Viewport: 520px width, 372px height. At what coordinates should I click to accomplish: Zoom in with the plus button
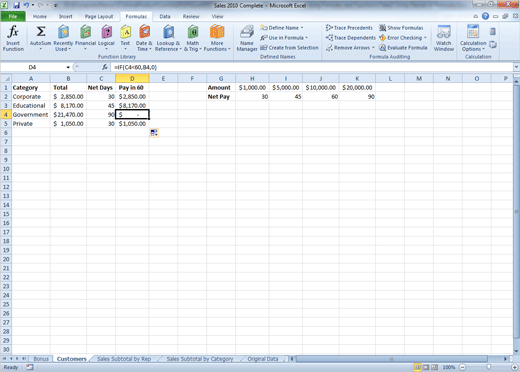tap(515, 367)
